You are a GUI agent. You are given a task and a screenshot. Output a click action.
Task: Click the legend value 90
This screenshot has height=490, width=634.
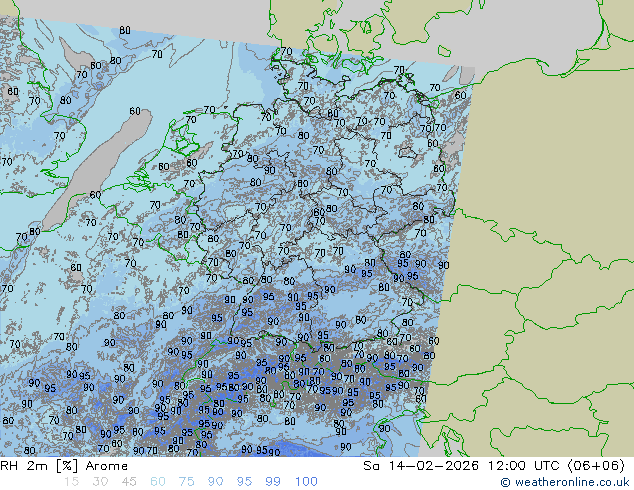click(x=216, y=482)
